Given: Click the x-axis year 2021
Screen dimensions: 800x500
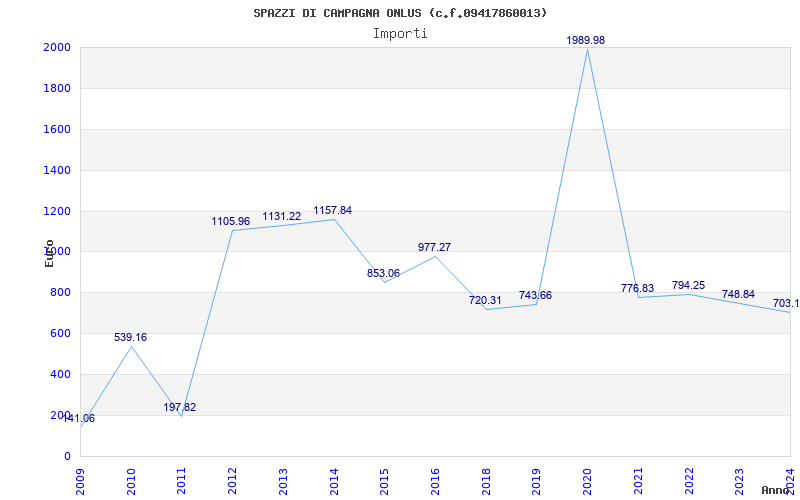Looking at the screenshot, I should [x=638, y=482].
